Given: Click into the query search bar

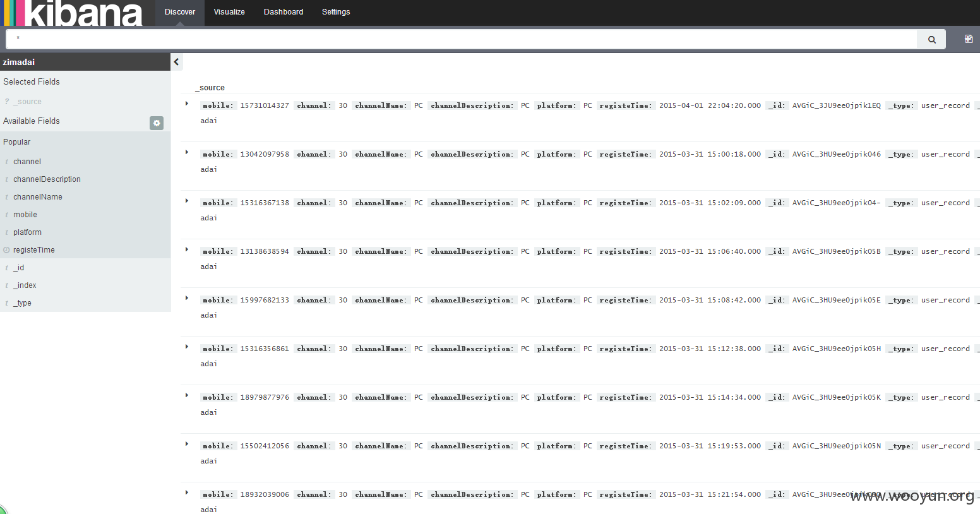Looking at the screenshot, I should [462, 39].
